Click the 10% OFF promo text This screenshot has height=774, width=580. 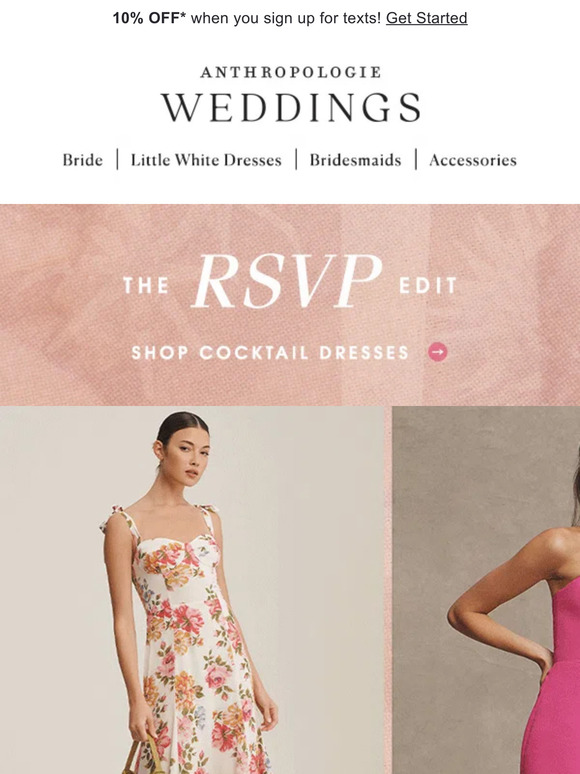pos(149,18)
